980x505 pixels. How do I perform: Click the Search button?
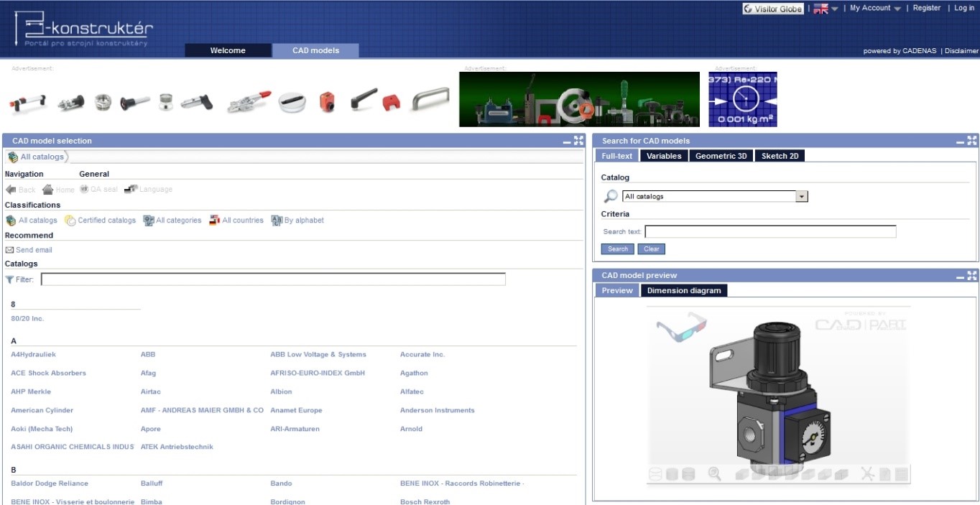point(618,249)
